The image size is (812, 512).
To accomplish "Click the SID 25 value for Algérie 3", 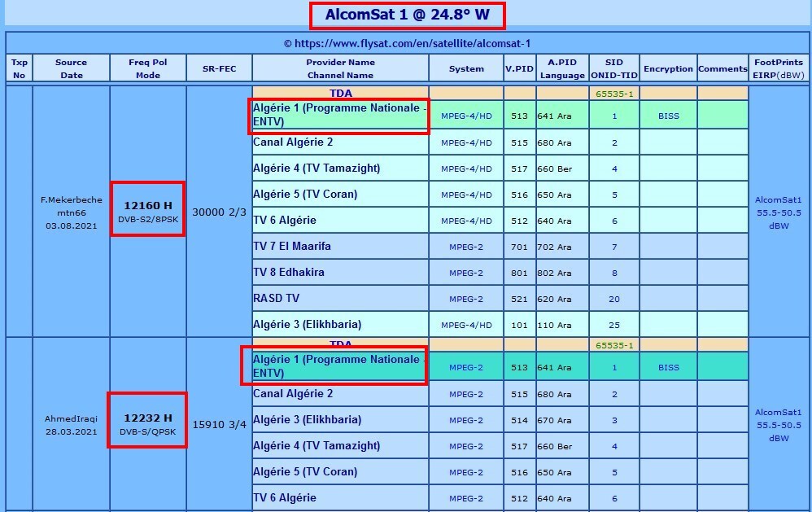I will pos(614,326).
